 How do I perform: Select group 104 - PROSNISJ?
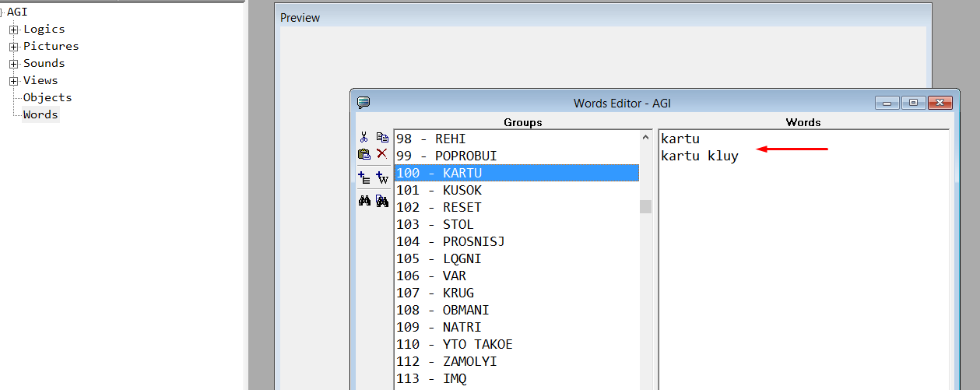pos(517,241)
